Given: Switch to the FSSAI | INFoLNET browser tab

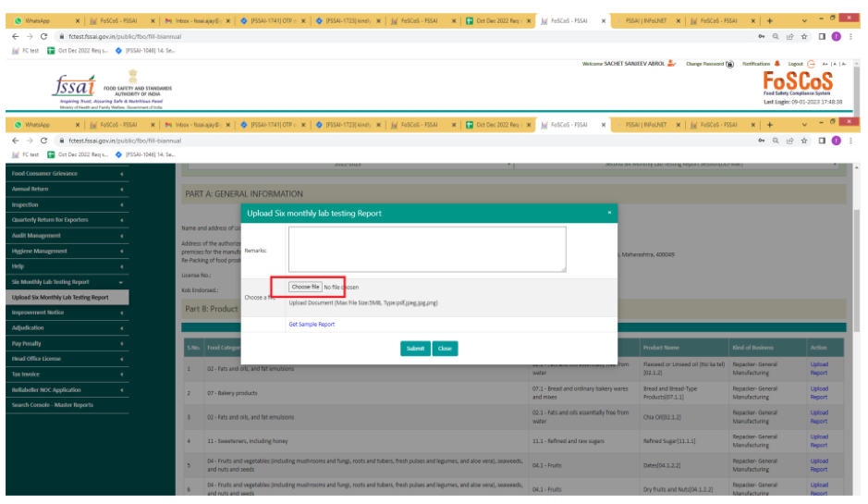Looking at the screenshot, I should click(x=648, y=125).
